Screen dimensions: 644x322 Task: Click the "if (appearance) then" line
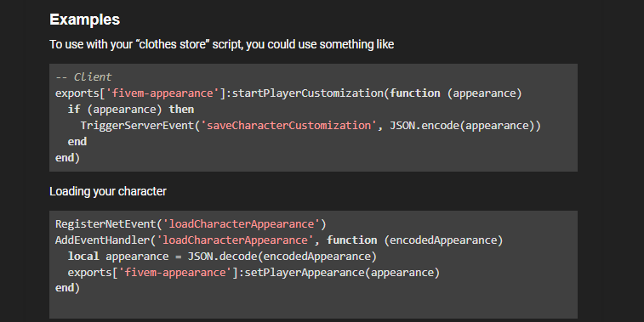click(131, 110)
